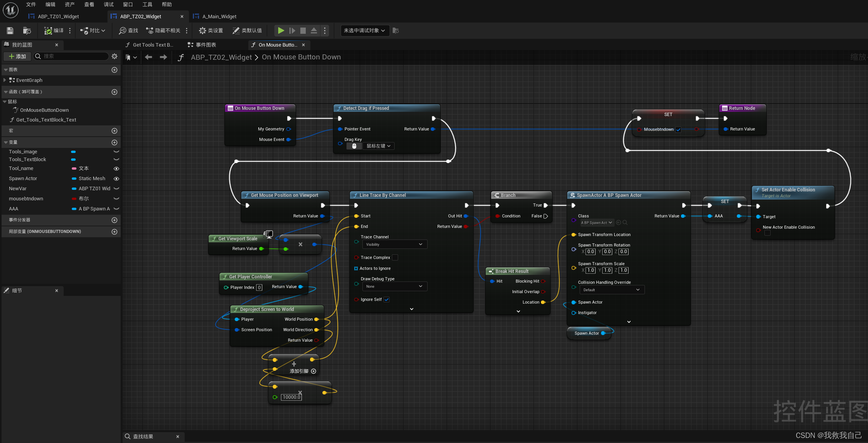Click the Find magnifier toolbar icon
Screen dimensions: 868x443
coord(123,31)
